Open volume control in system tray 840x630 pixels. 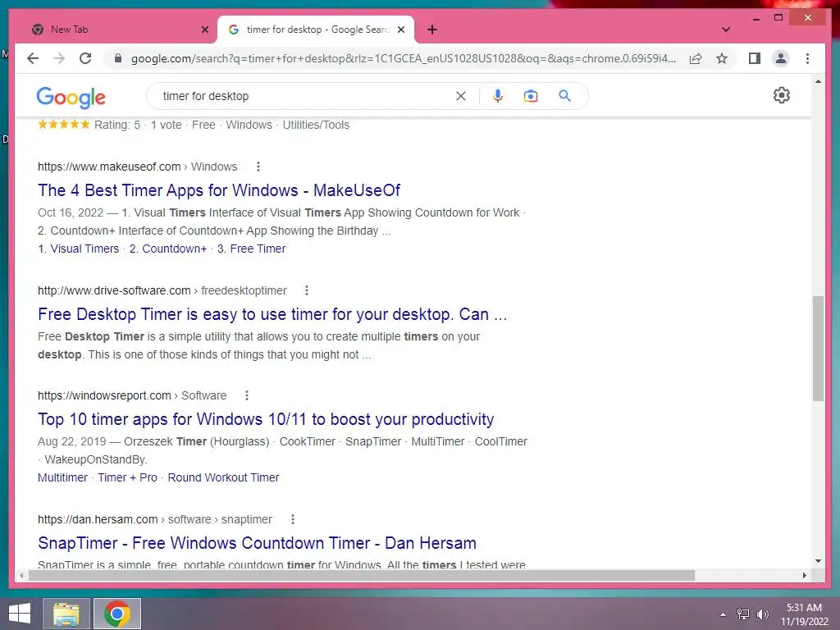pyautogui.click(x=762, y=614)
